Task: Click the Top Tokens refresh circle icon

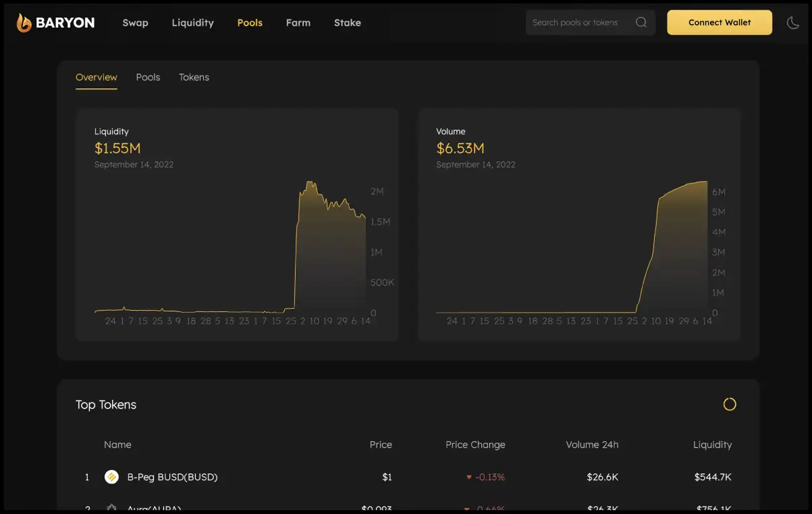Action: 730,405
